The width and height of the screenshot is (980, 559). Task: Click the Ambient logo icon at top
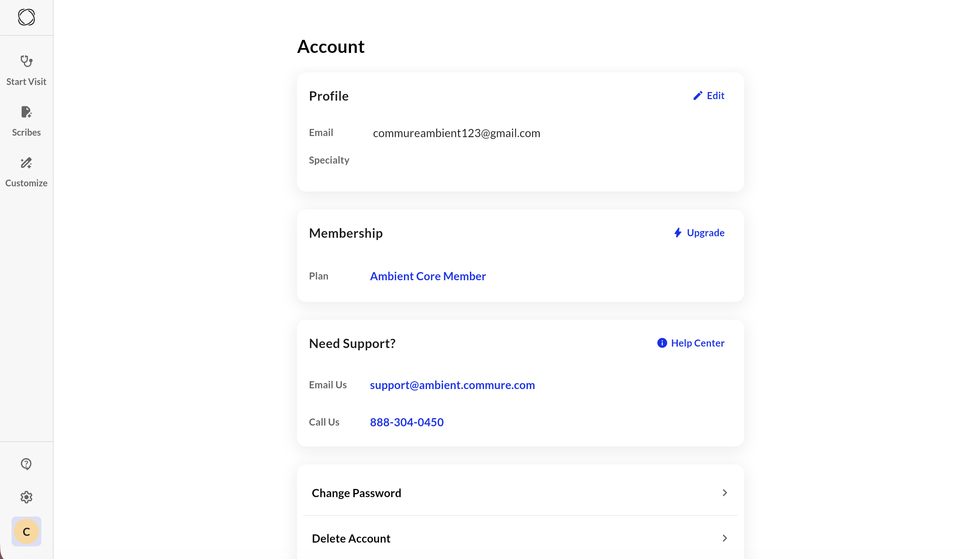click(26, 17)
